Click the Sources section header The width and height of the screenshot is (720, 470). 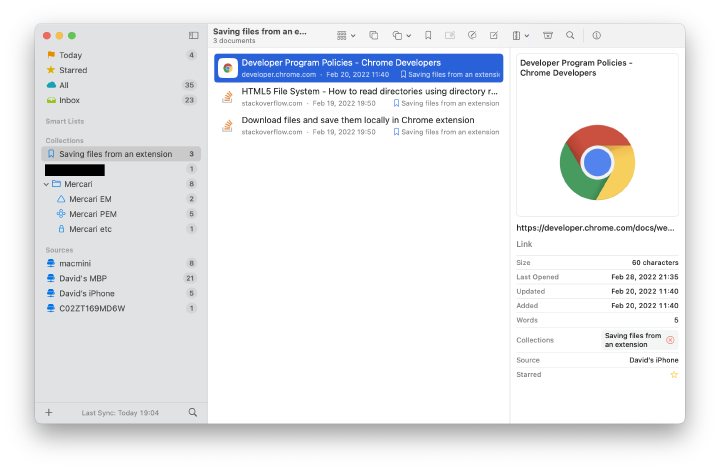pos(59,250)
